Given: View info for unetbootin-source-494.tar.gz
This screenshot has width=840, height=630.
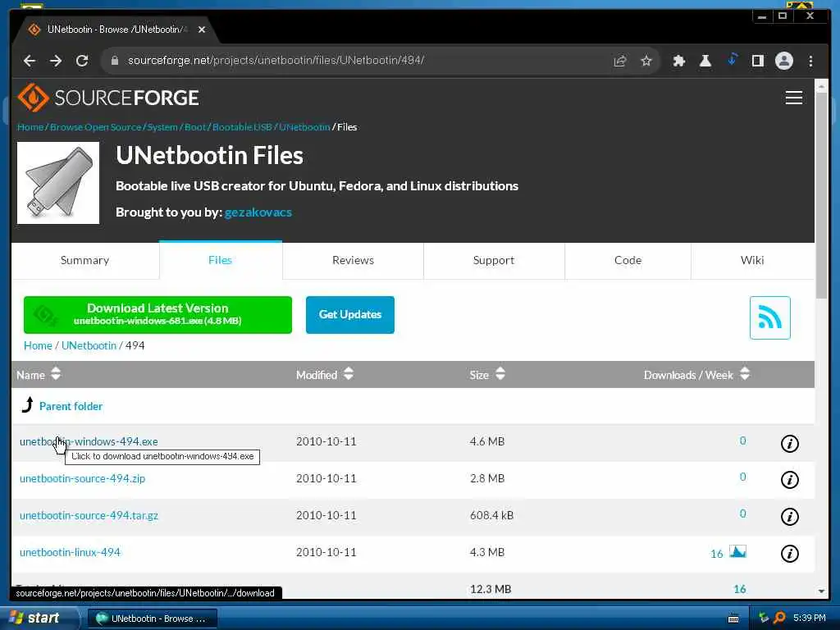Looking at the screenshot, I should tap(789, 517).
